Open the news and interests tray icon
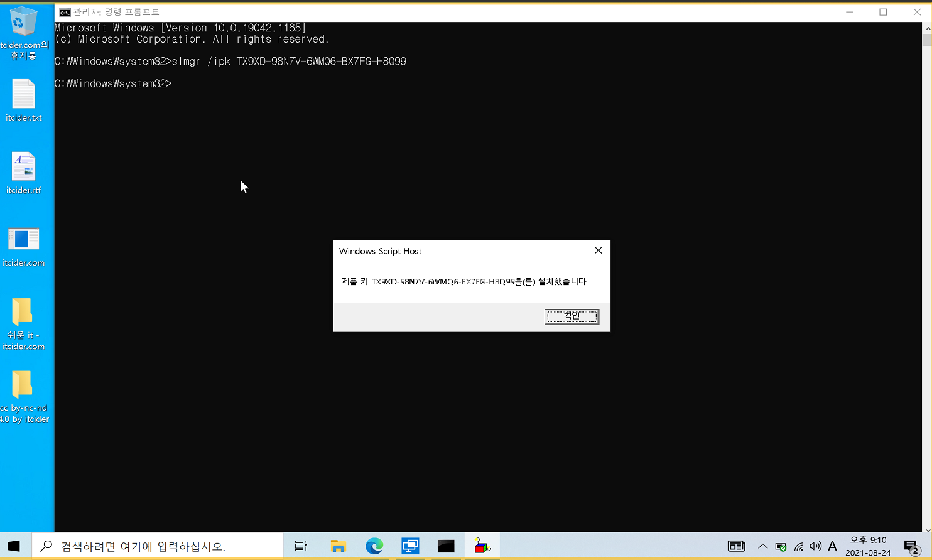 [737, 546]
